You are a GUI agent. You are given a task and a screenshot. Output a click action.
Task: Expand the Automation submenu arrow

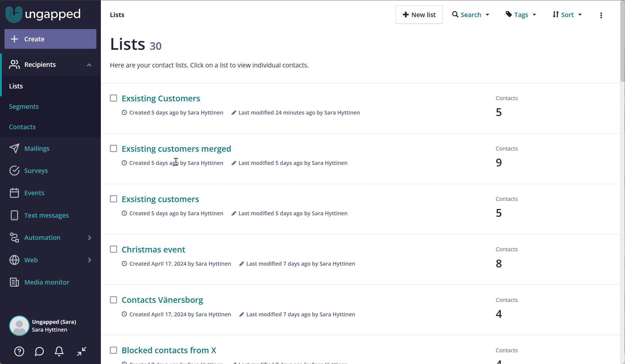[89, 238]
